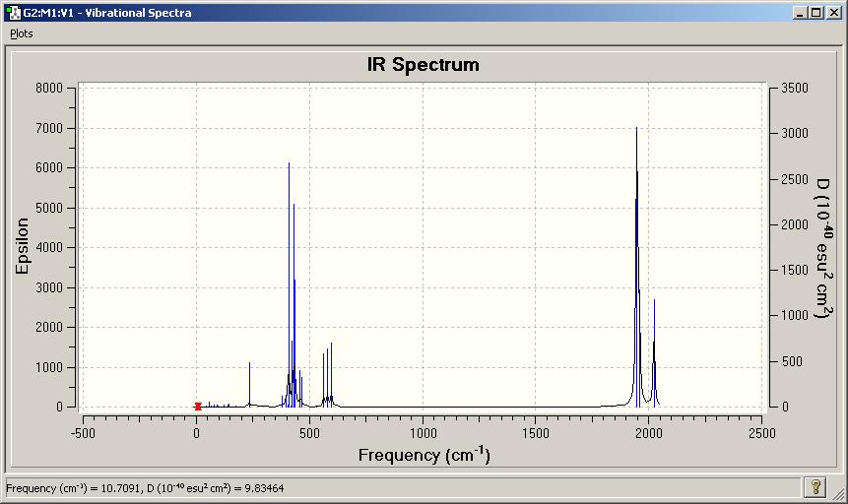Click the 1000 frequency axis tick label
The height and width of the screenshot is (504, 848).
(423, 433)
